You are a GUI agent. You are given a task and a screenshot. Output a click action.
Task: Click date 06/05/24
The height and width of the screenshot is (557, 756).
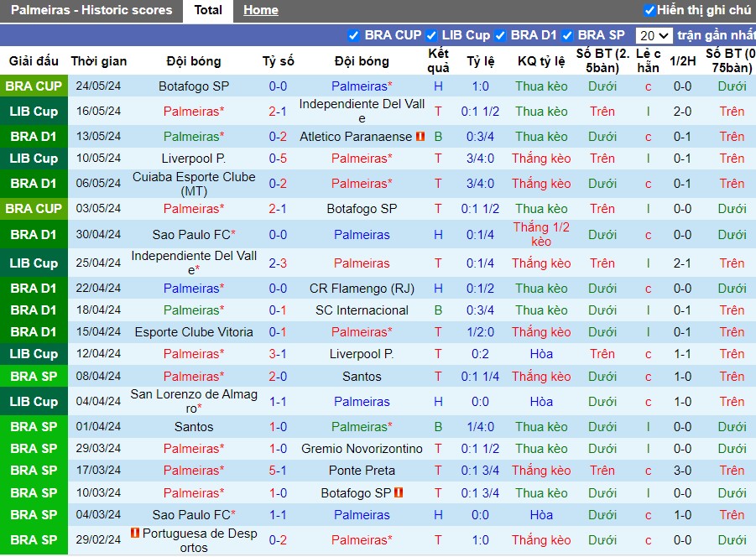point(98,183)
